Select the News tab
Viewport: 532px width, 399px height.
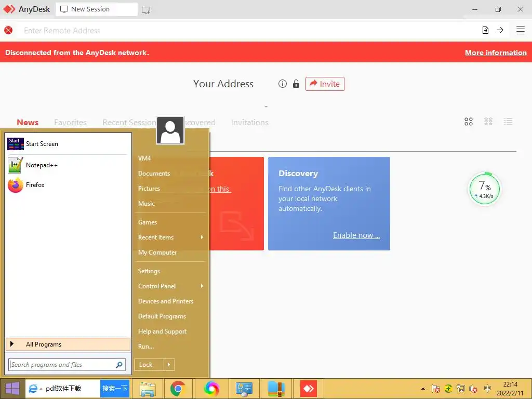[28, 123]
